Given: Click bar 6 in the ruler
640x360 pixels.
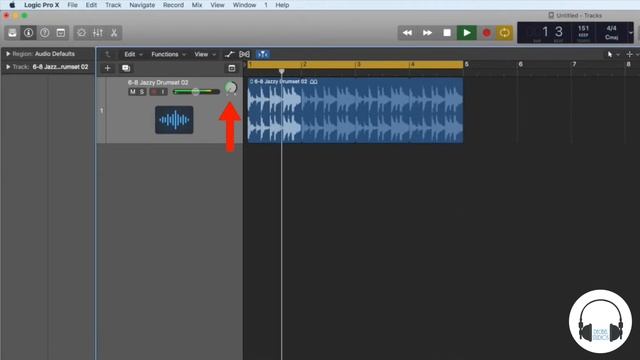Looking at the screenshot, I should (x=520, y=64).
